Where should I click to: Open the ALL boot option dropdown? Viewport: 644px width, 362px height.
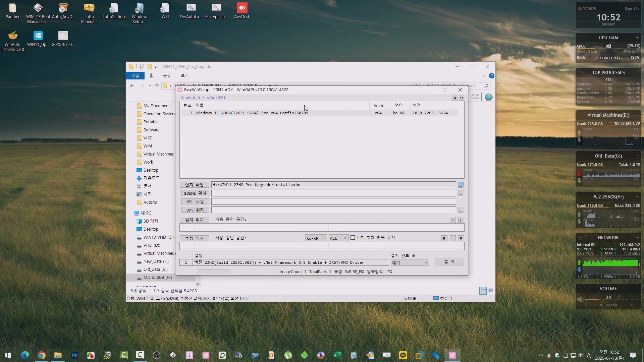pos(338,238)
